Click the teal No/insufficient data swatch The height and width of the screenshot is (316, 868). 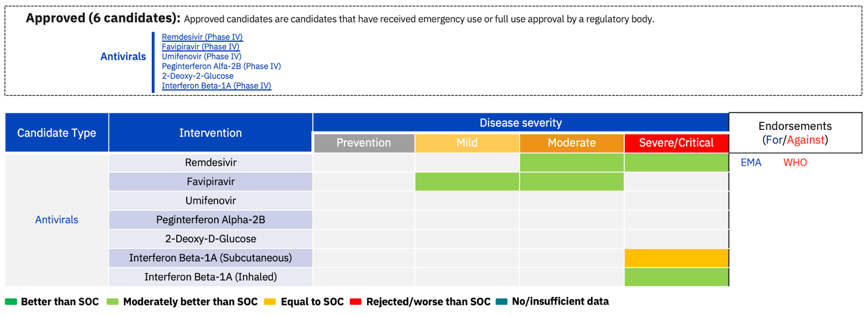(501, 302)
